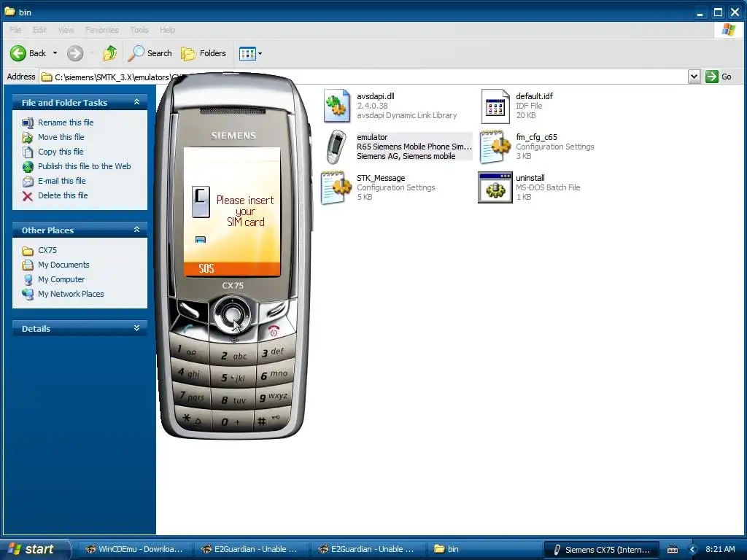The image size is (747, 560).
Task: Expand hidden system tray icons arrow
Action: (692, 550)
